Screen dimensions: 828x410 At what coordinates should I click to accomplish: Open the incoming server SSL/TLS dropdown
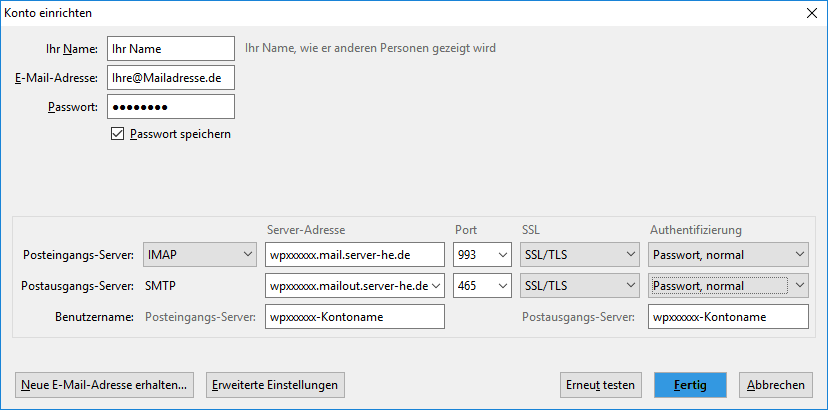tap(580, 255)
